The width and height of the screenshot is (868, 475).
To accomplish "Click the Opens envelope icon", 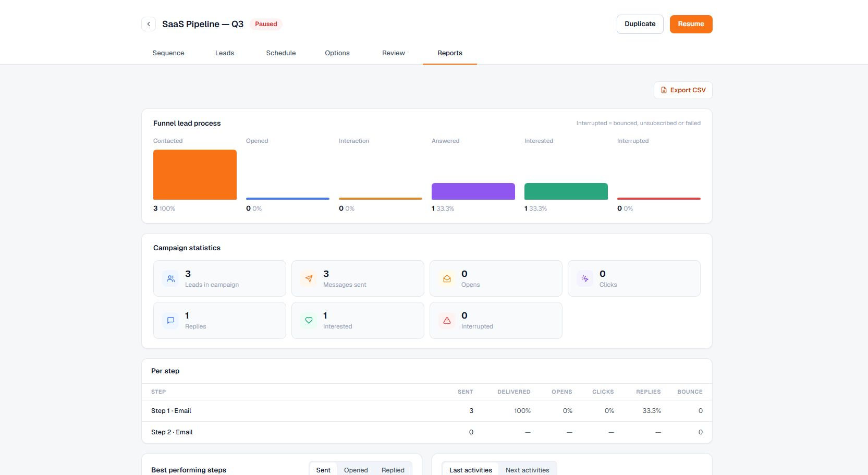I will (447, 279).
